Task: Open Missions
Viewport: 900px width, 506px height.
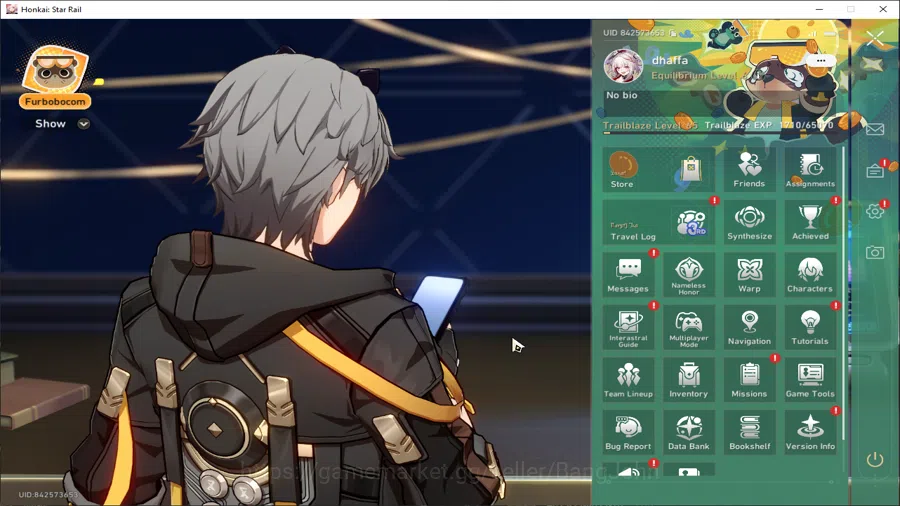Action: (749, 380)
